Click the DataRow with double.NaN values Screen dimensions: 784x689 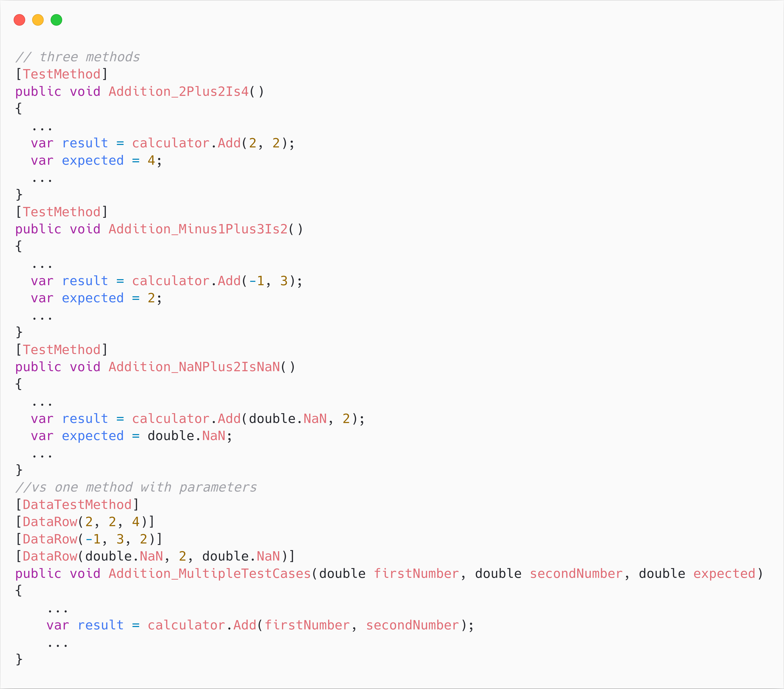point(155,556)
